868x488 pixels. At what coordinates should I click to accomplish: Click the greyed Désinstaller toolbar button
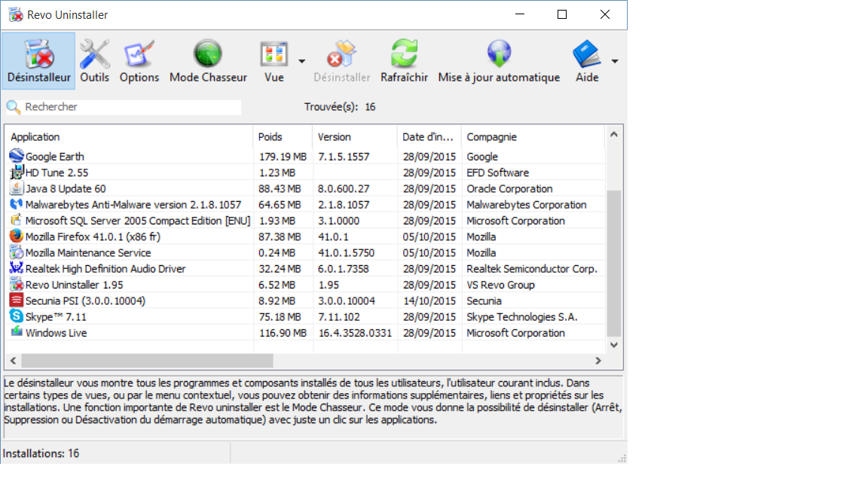pyautogui.click(x=341, y=61)
